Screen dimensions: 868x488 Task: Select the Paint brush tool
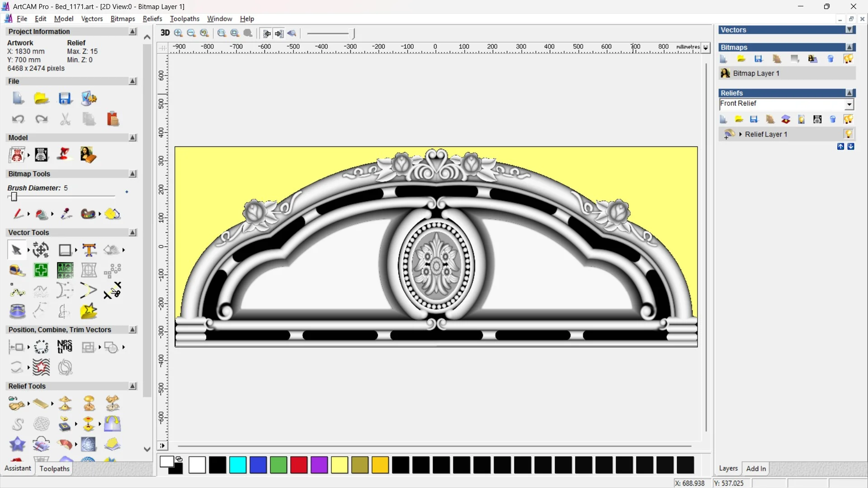(x=18, y=214)
